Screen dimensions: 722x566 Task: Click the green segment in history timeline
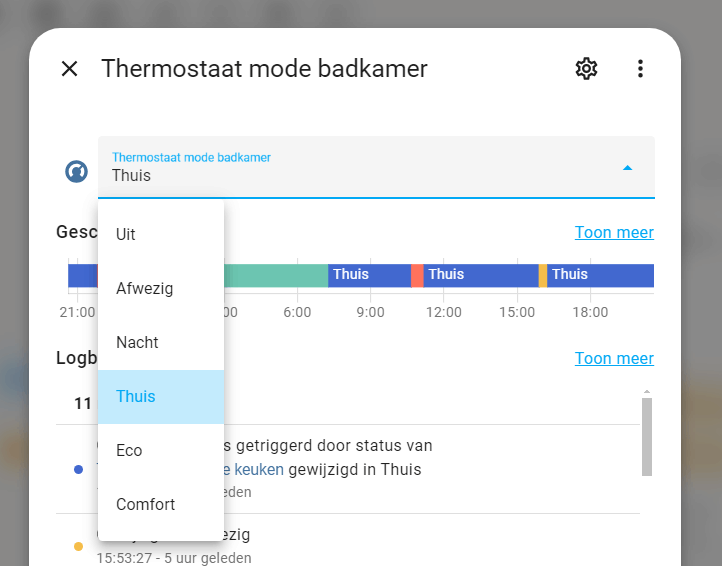click(276, 275)
